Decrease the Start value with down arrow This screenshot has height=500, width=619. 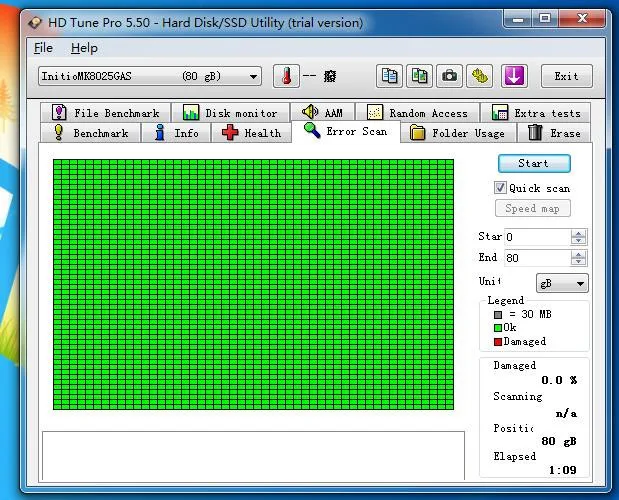579,241
